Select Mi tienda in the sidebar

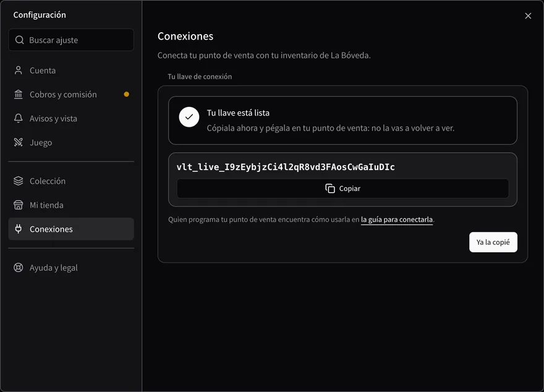tap(71, 205)
